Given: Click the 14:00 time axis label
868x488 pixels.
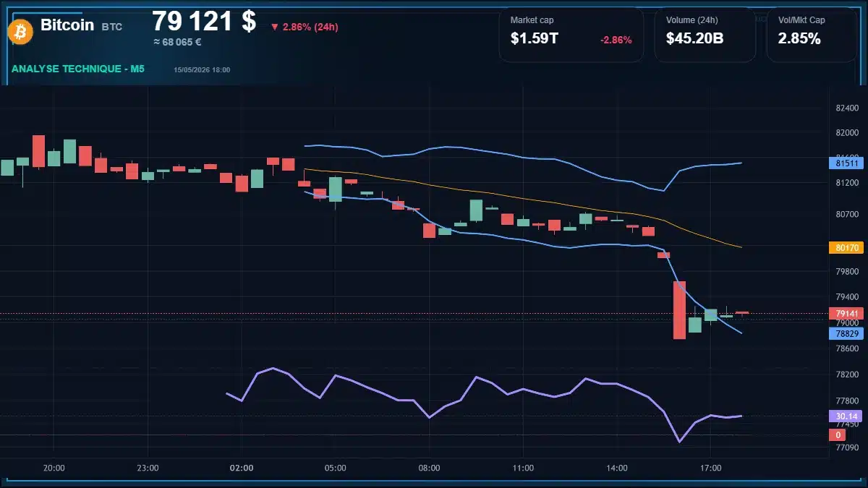Looking at the screenshot, I should click(617, 468).
